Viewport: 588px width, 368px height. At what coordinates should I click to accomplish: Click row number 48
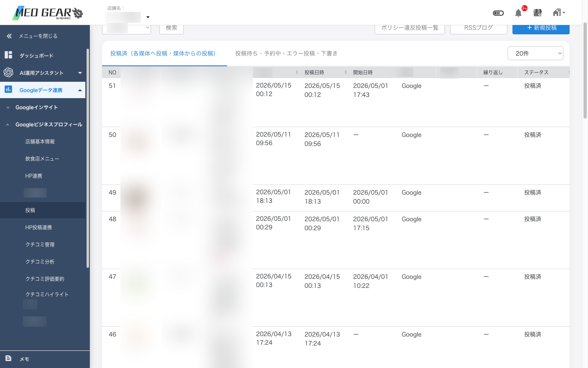pos(112,219)
